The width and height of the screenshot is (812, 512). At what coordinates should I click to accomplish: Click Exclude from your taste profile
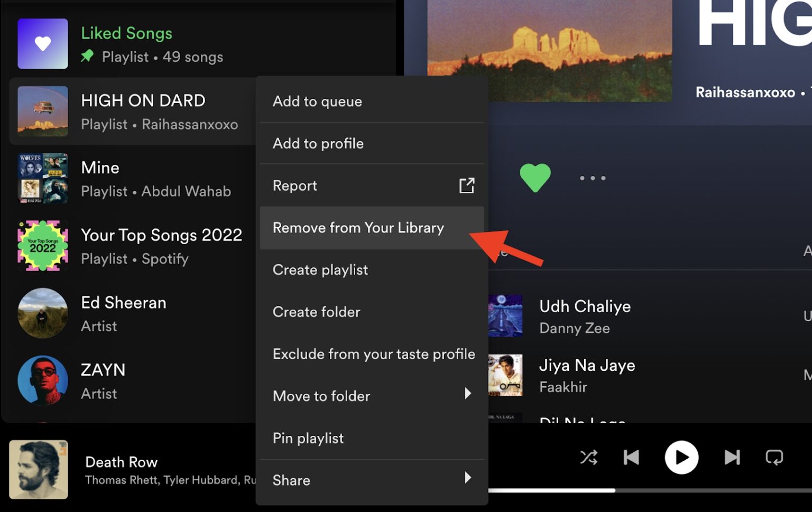(x=374, y=354)
